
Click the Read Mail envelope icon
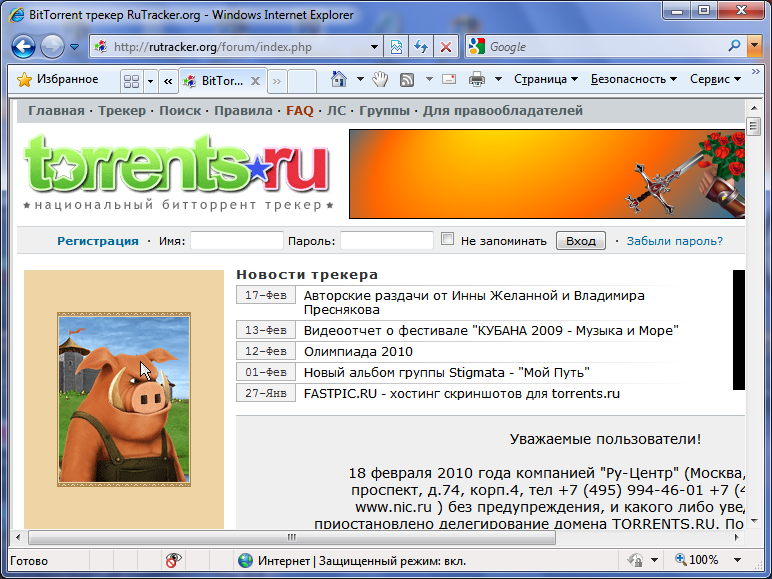[x=449, y=79]
